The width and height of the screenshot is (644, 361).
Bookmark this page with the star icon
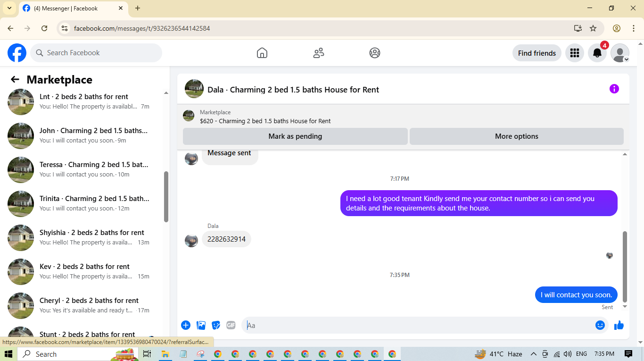[593, 28]
